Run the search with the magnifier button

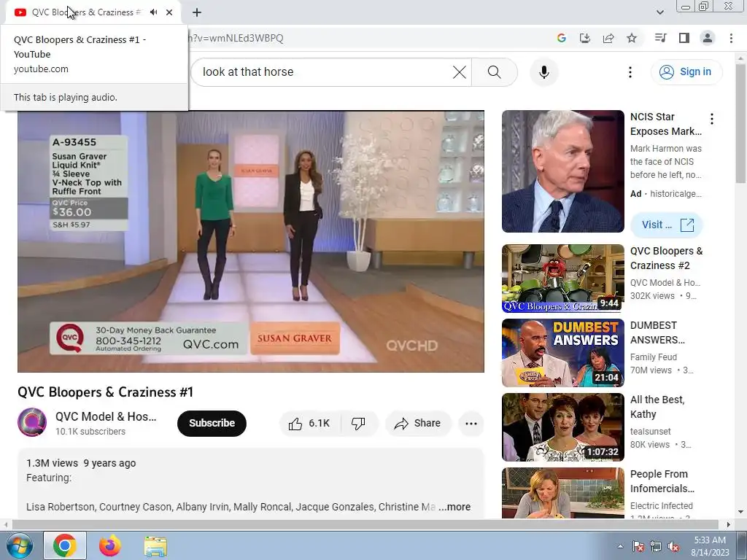coord(495,72)
